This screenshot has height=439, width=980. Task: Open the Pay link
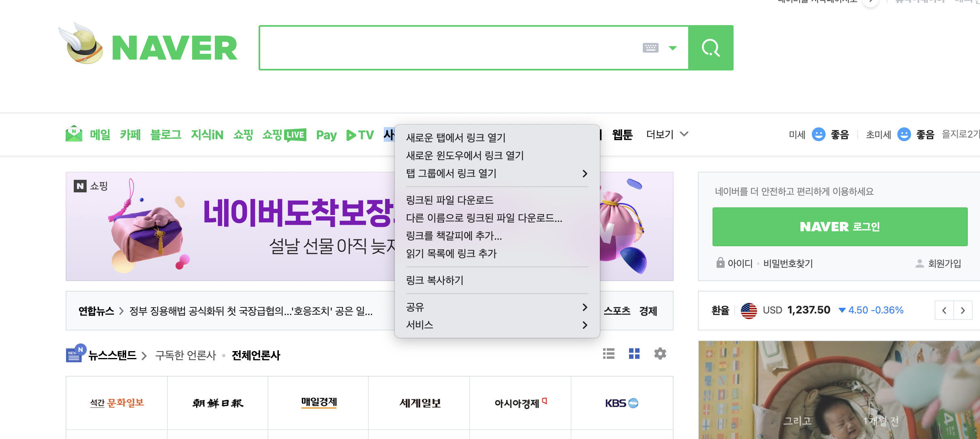(x=326, y=135)
